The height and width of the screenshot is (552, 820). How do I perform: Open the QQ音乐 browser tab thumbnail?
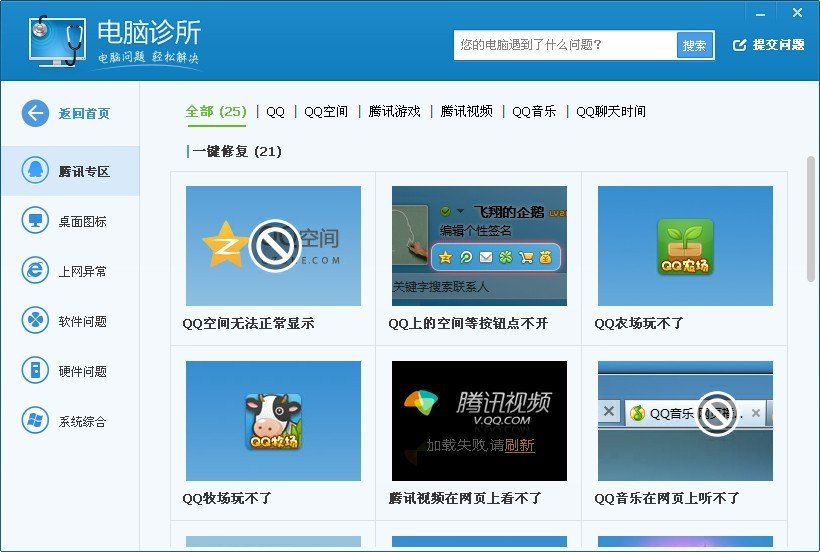pyautogui.click(x=685, y=421)
